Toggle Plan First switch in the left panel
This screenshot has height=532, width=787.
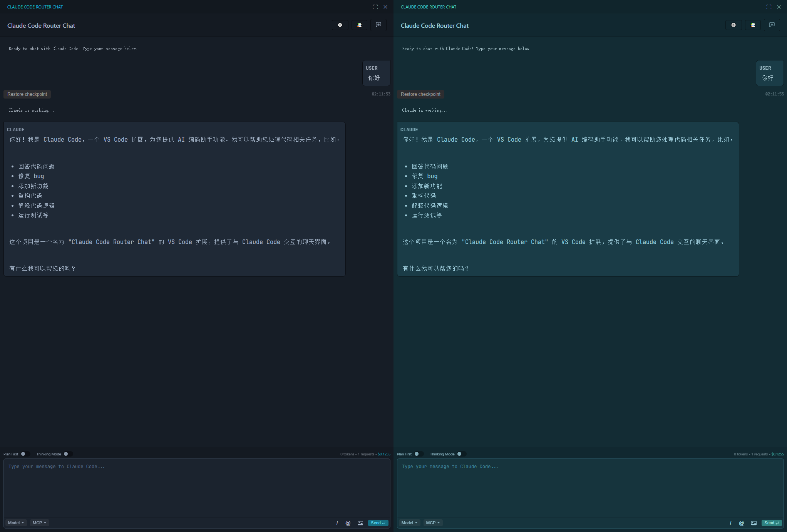pyautogui.click(x=25, y=454)
